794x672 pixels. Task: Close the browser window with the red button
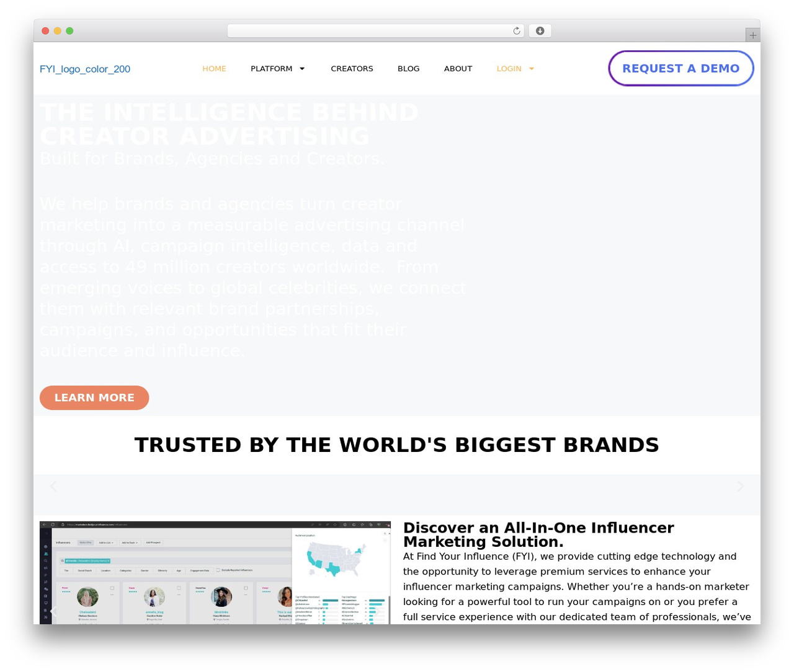(x=45, y=31)
